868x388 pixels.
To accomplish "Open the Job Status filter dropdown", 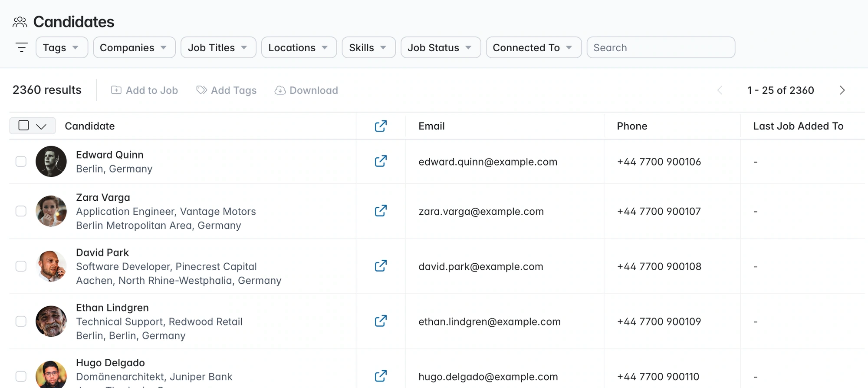I will 441,47.
